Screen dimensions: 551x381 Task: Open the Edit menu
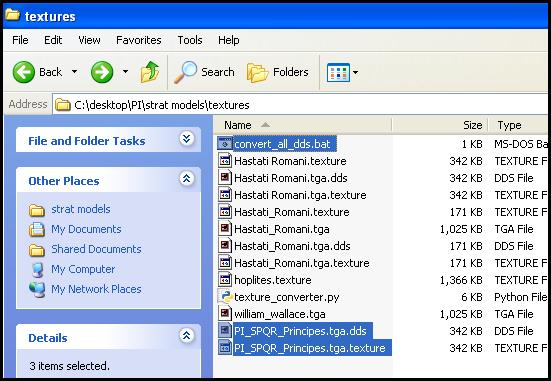53,40
